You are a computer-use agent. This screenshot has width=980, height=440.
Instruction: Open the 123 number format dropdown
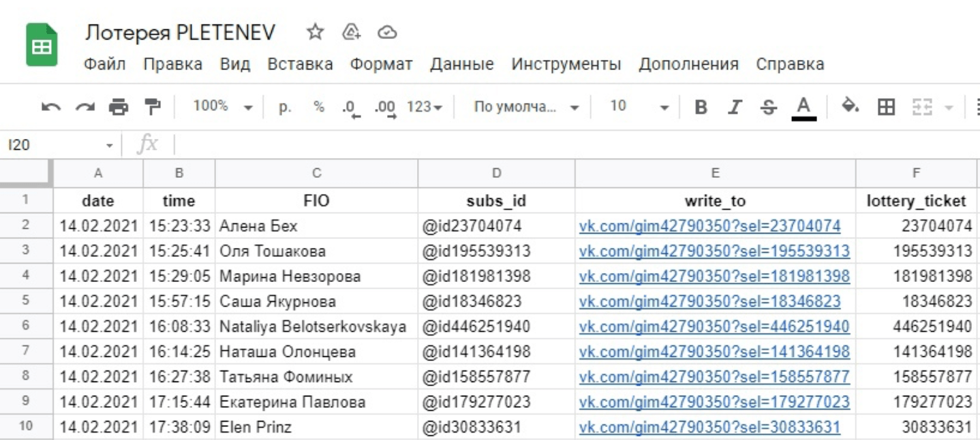pos(425,107)
